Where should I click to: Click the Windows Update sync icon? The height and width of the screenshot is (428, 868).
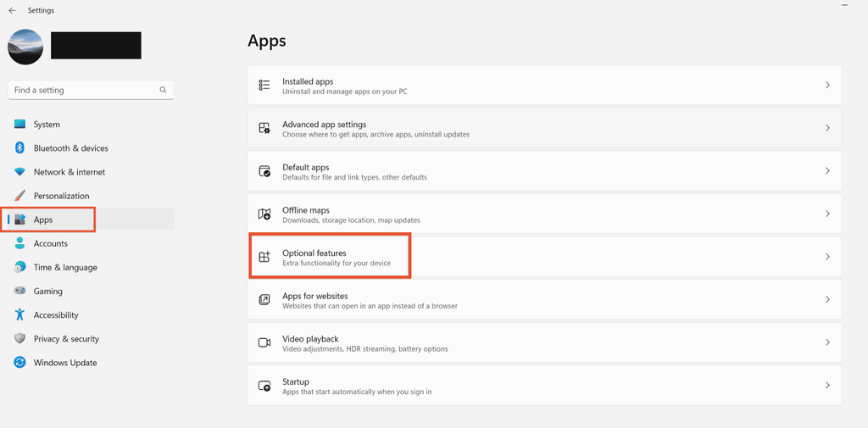(x=20, y=362)
